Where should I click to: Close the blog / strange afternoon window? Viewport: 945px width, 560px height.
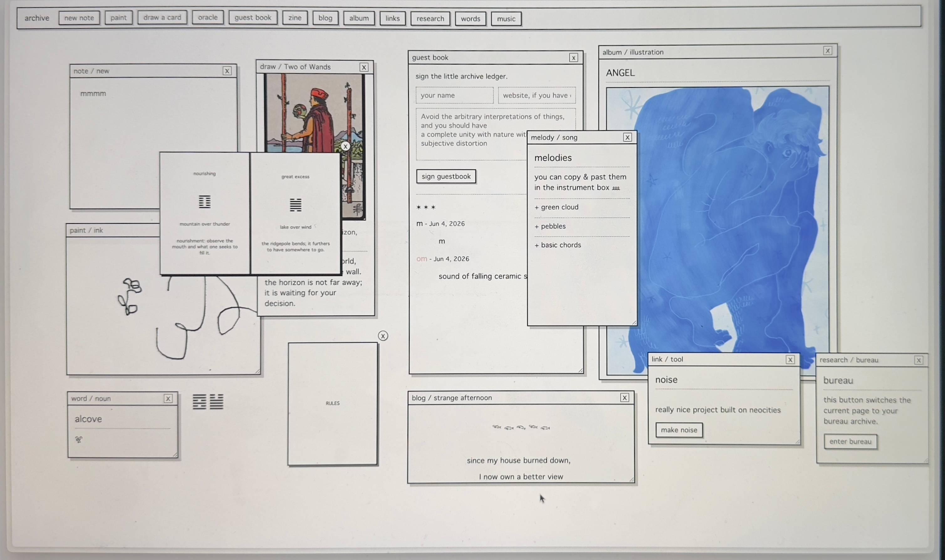tap(625, 397)
